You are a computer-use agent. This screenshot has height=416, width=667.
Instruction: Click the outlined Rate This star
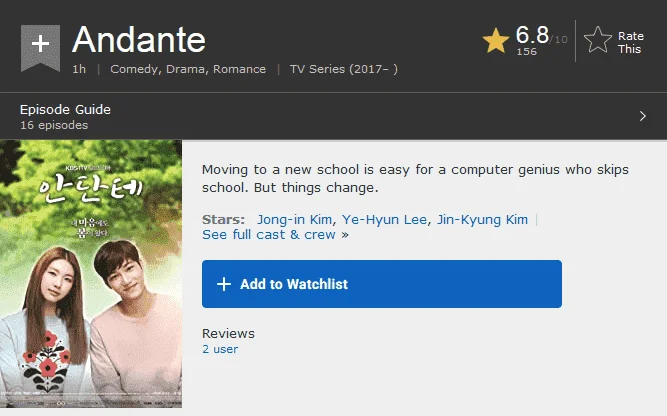pyautogui.click(x=598, y=40)
